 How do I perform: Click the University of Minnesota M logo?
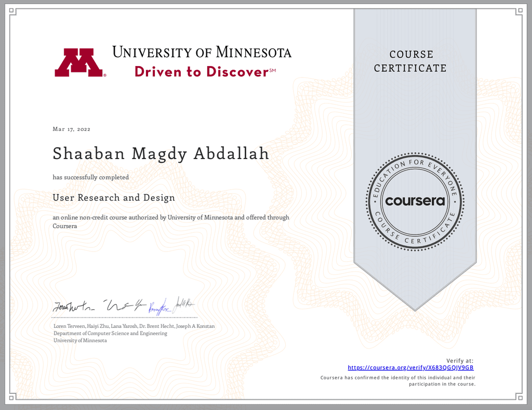pyautogui.click(x=80, y=62)
